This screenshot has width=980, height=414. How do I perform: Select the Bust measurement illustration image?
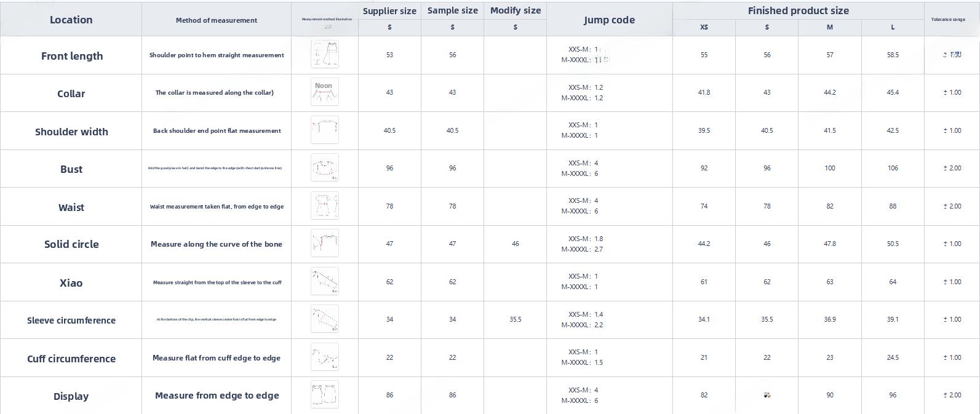click(x=324, y=167)
